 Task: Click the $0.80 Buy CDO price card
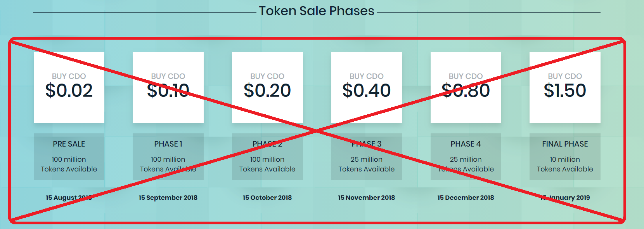click(x=466, y=87)
